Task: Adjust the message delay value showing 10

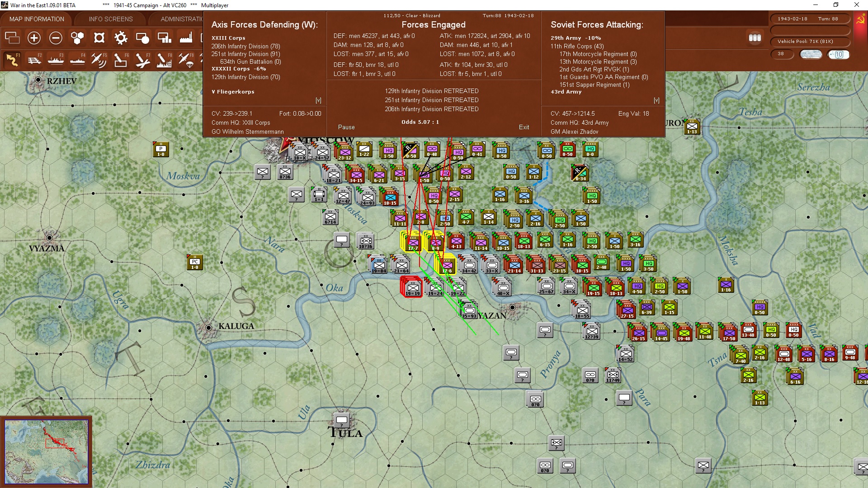Action: [x=839, y=54]
